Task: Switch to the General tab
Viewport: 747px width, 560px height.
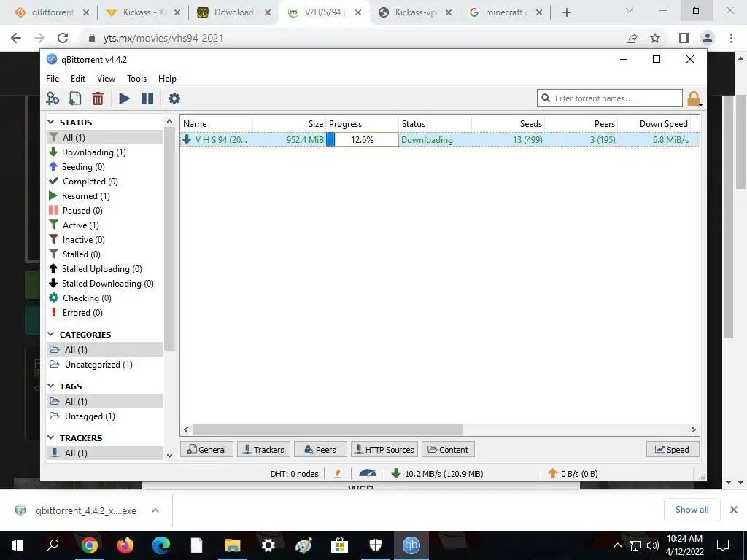Action: tap(206, 449)
